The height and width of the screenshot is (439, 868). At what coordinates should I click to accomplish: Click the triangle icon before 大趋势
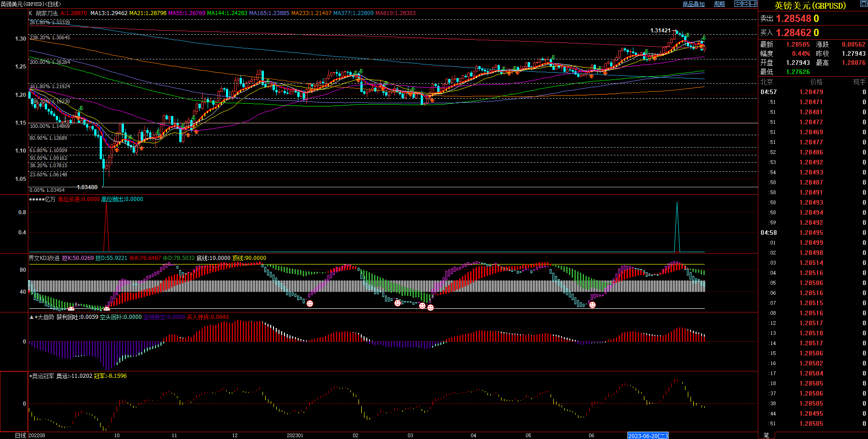click(31, 317)
